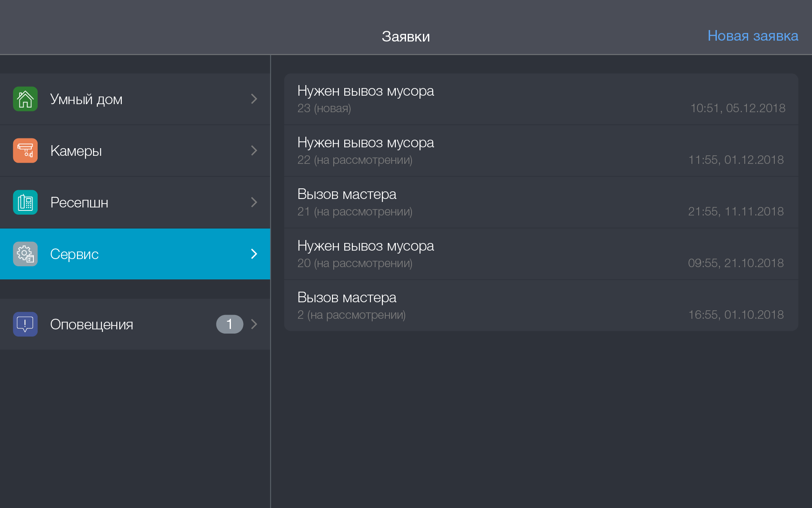Screen dimensions: 812x508
Task: Open request 21 Вызов мастера
Action: coord(541,203)
